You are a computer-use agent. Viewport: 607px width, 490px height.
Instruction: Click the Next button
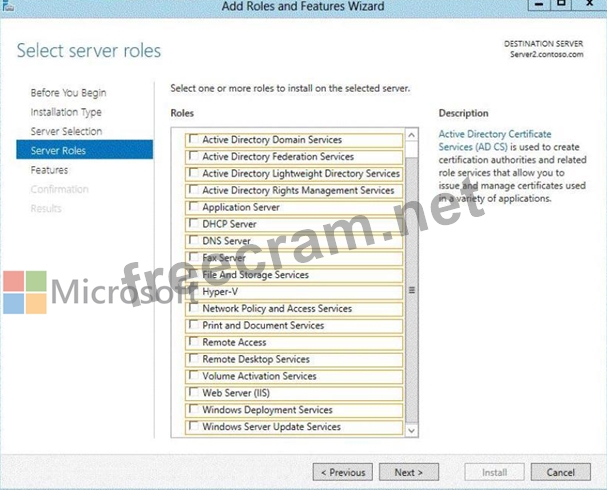[409, 472]
